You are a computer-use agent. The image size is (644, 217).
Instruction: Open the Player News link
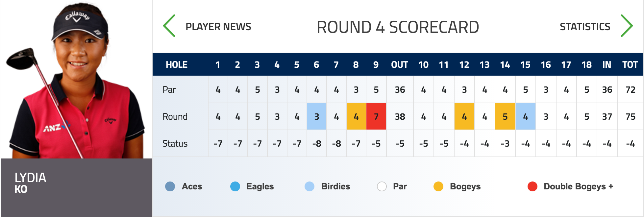click(x=218, y=27)
